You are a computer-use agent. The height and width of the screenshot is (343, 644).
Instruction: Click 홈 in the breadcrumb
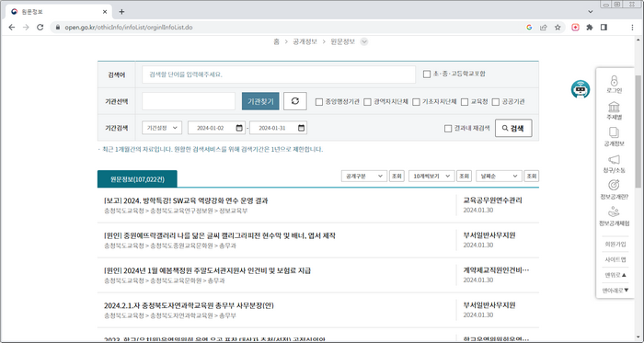pyautogui.click(x=276, y=41)
